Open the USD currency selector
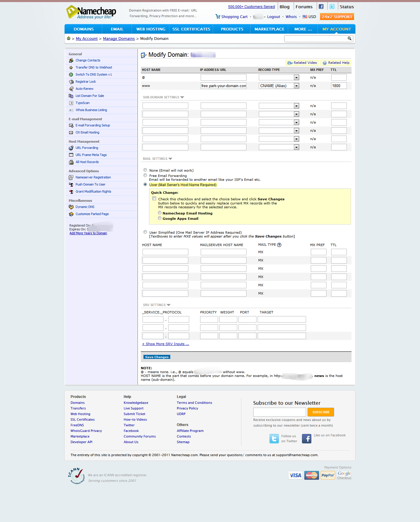The image size is (420, 522). (309, 17)
